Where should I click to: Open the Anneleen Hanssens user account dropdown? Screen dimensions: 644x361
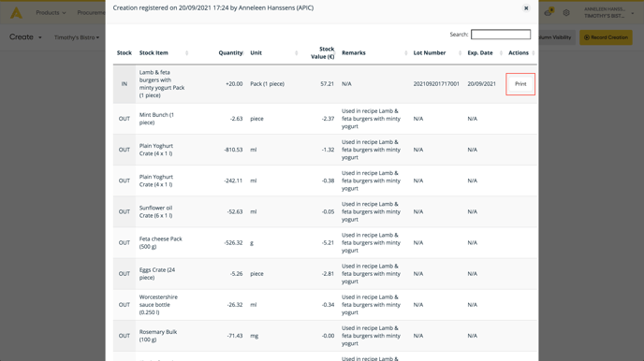tap(608, 13)
